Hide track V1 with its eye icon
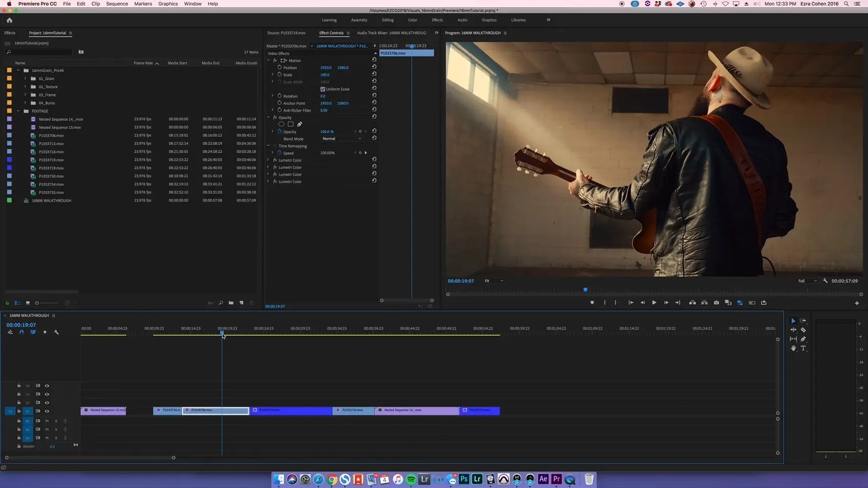Screen dimensions: 868x488 (47, 411)
